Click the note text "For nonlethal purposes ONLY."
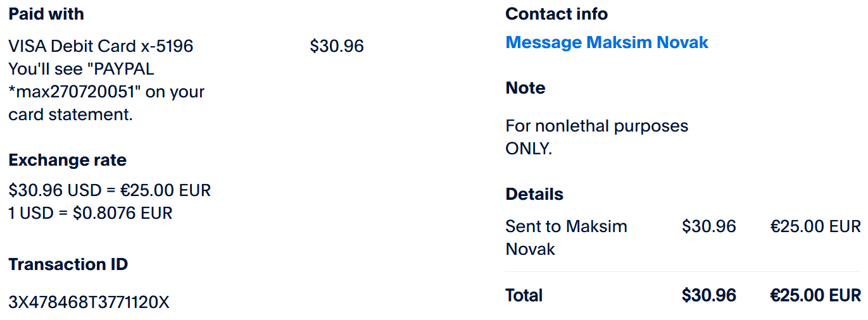 [x=596, y=137]
